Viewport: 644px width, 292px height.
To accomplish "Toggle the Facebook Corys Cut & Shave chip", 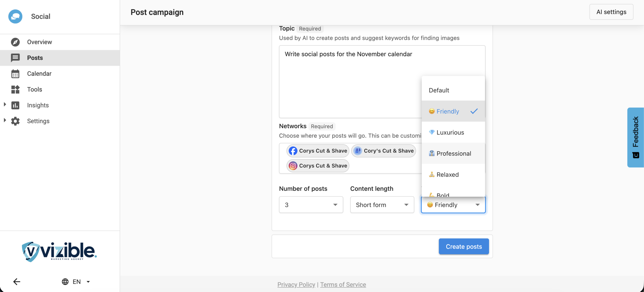I will pyautogui.click(x=318, y=151).
